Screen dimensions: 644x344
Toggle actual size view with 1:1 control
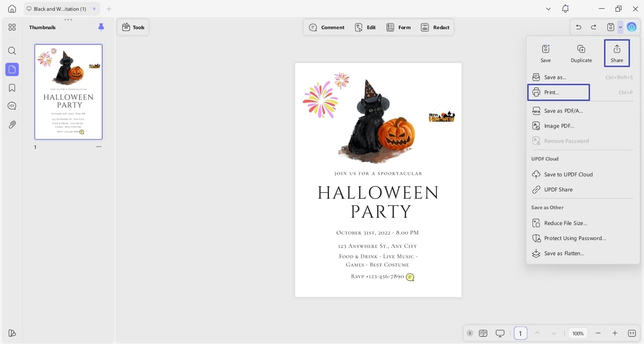tap(632, 333)
